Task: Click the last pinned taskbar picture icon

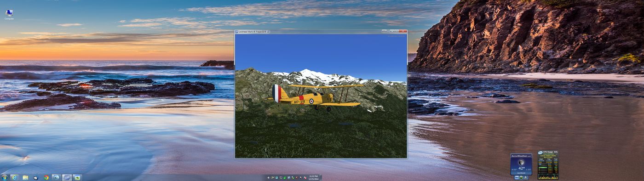Action: (x=77, y=177)
